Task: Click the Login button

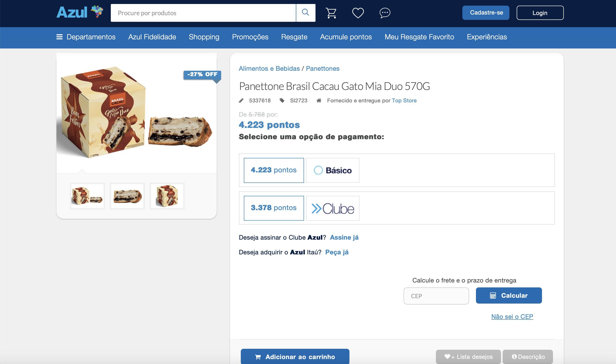Action: [x=540, y=13]
